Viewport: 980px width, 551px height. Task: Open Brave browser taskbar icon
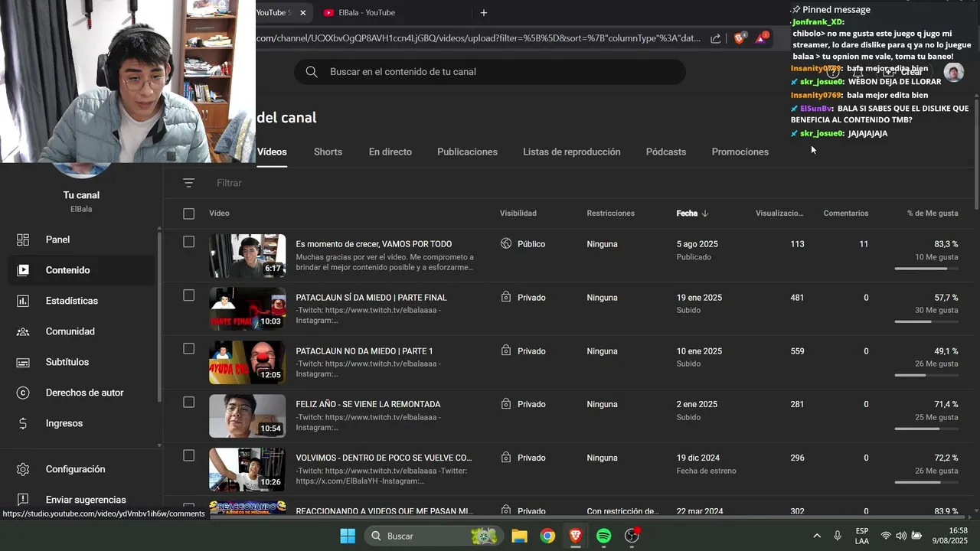575,536
